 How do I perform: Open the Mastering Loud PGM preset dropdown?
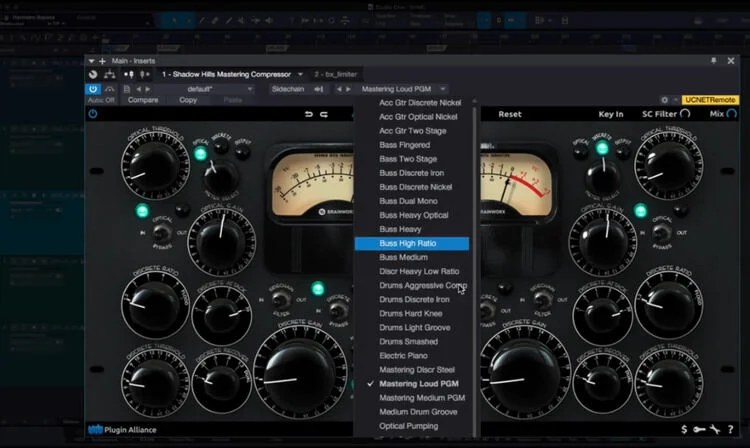(403, 89)
